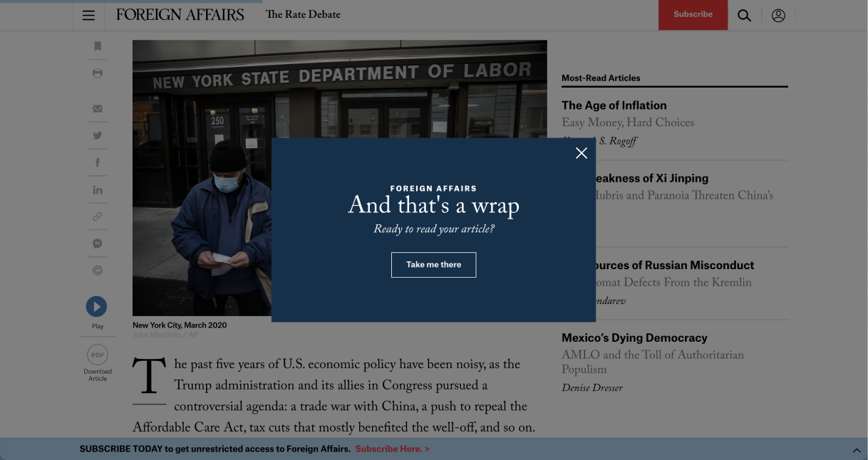
Task: Click the Foreign Affairs logo
Action: pyautogui.click(x=180, y=15)
